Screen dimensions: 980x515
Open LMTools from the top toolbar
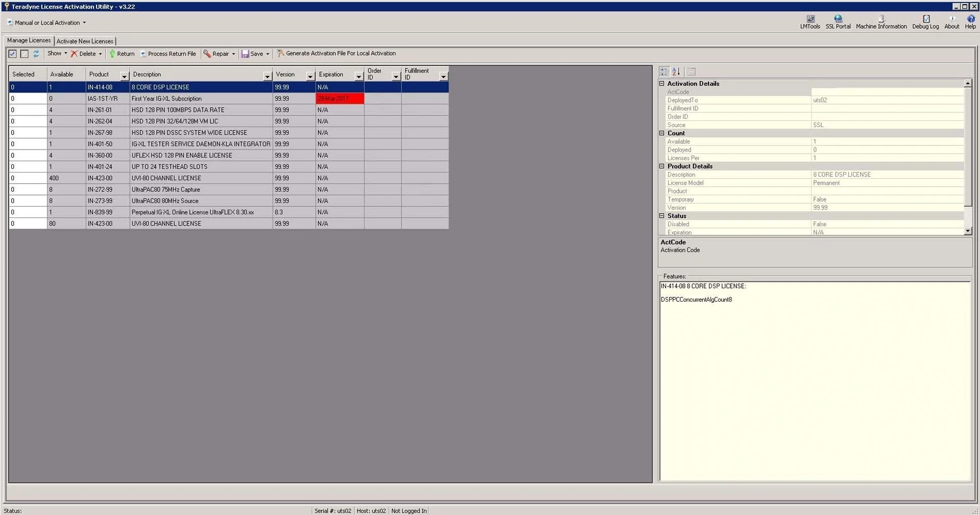[x=810, y=22]
